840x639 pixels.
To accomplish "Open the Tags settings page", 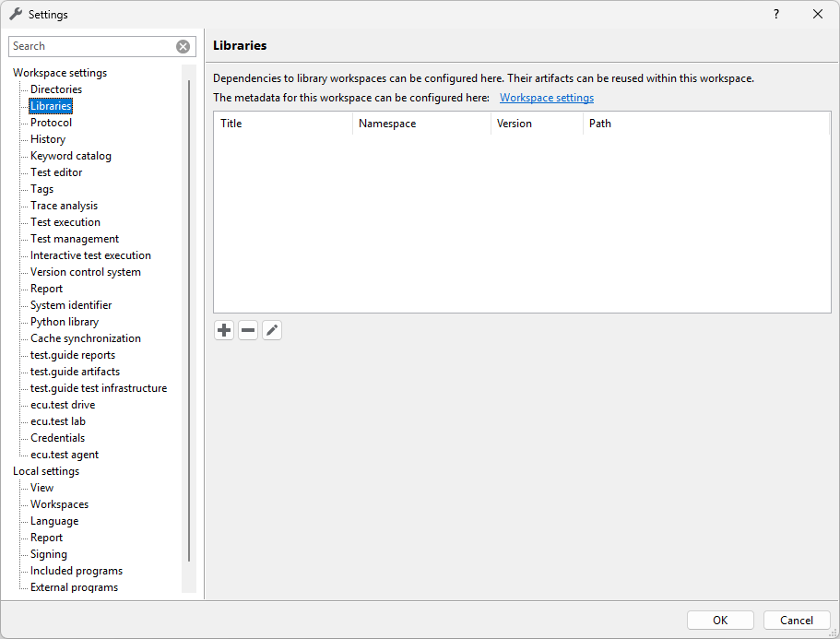I will tap(41, 189).
